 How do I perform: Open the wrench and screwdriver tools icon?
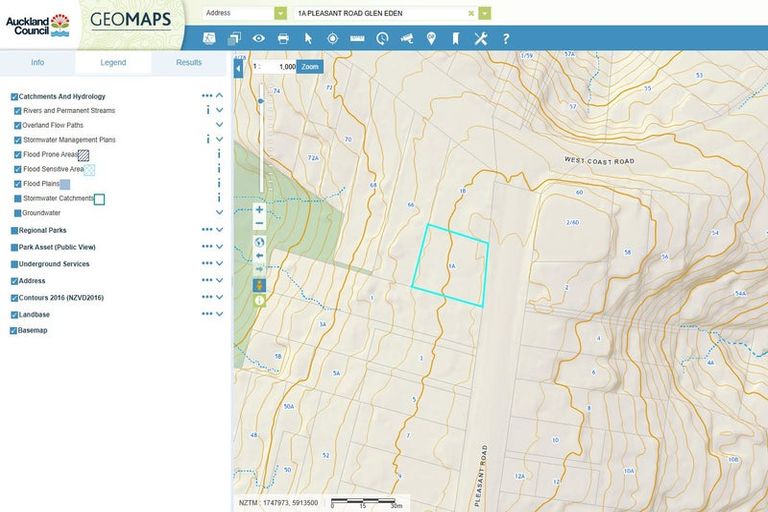480,39
